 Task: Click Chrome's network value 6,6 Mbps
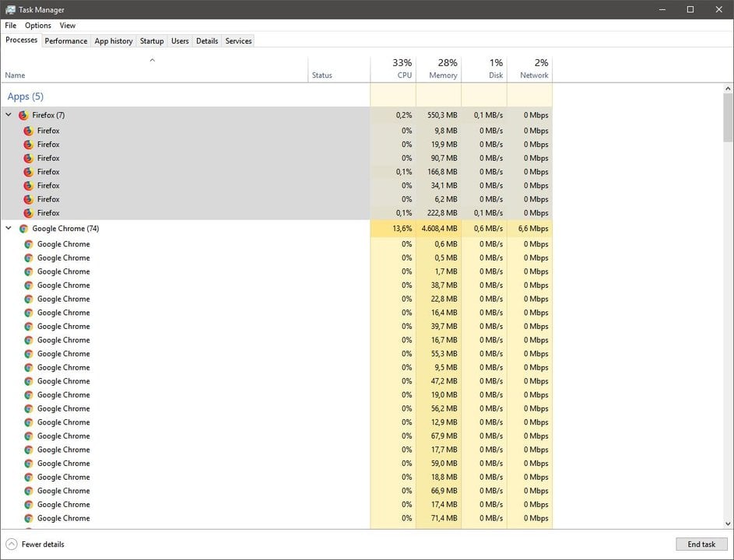point(533,229)
